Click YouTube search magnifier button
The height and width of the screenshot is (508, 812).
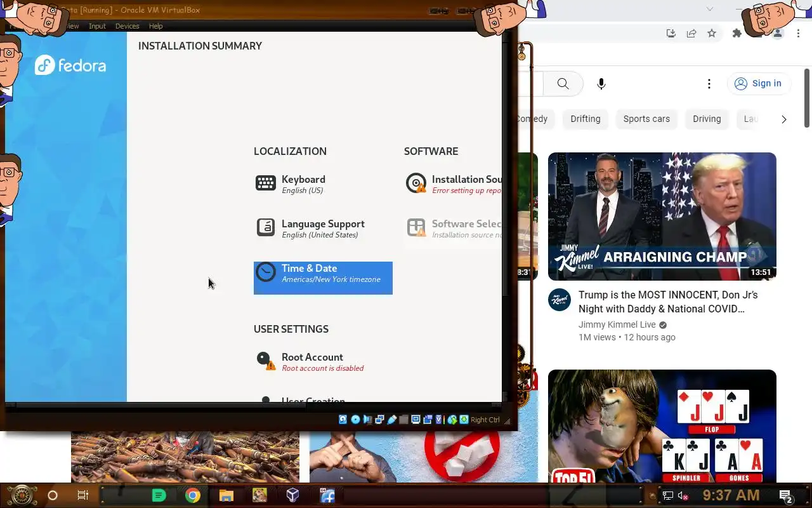click(563, 84)
